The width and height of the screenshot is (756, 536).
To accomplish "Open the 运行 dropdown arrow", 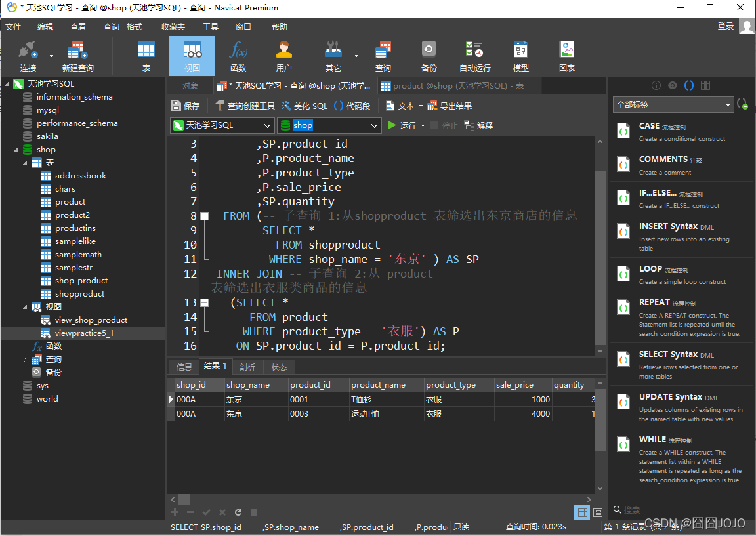I will [423, 125].
